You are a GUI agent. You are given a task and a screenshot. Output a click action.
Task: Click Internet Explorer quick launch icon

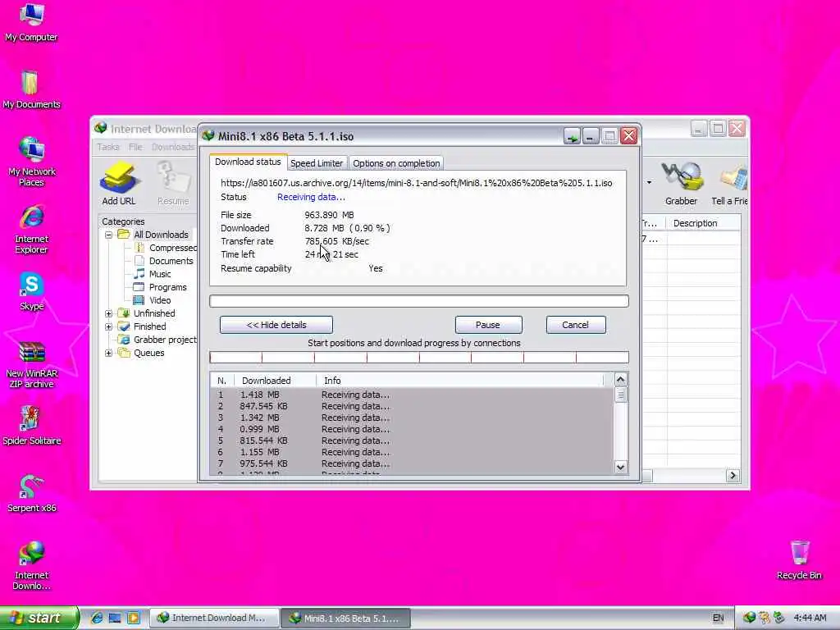(97, 618)
